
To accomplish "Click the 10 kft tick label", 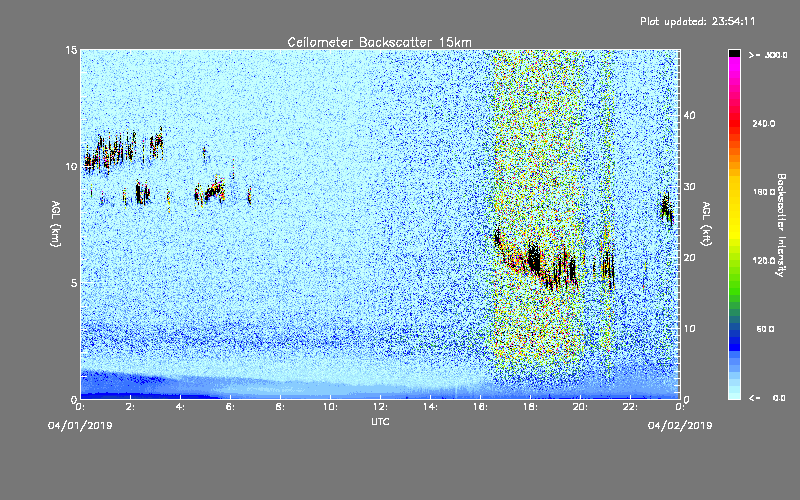I will coord(689,329).
